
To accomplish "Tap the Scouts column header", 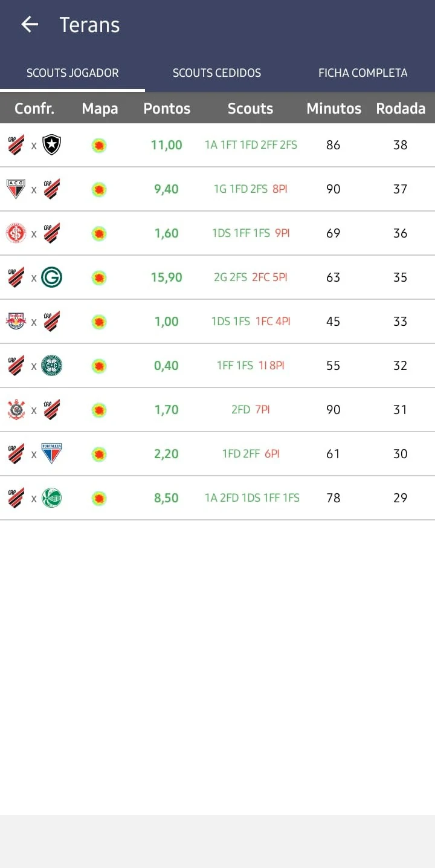I will pos(250,109).
